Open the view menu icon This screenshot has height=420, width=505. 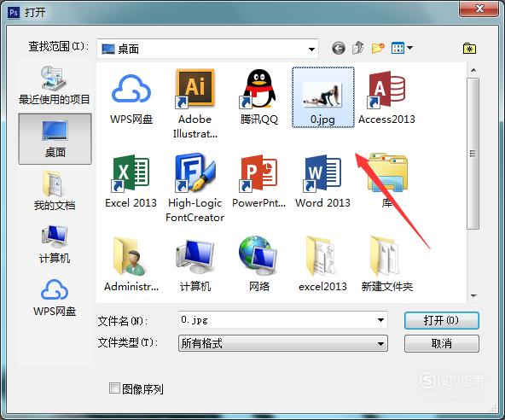click(x=402, y=48)
